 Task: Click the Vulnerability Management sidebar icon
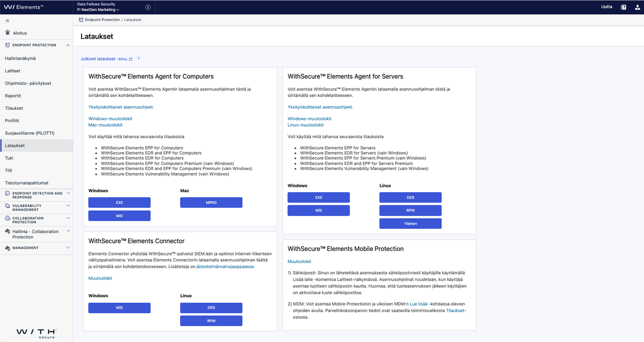click(x=7, y=207)
